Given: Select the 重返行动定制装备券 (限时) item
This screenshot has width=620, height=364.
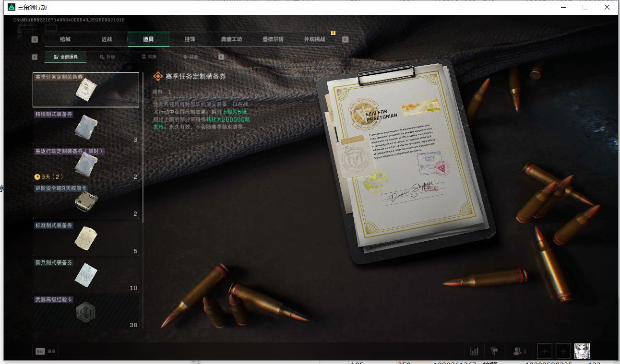Looking at the screenshot, I should [x=86, y=164].
